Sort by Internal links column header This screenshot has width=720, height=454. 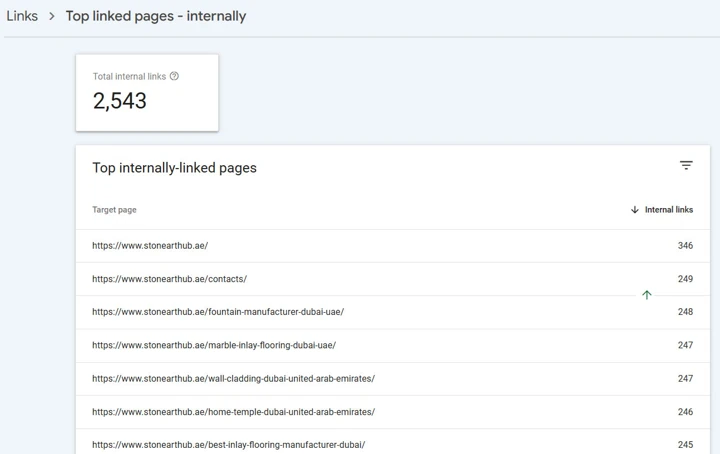coord(669,210)
